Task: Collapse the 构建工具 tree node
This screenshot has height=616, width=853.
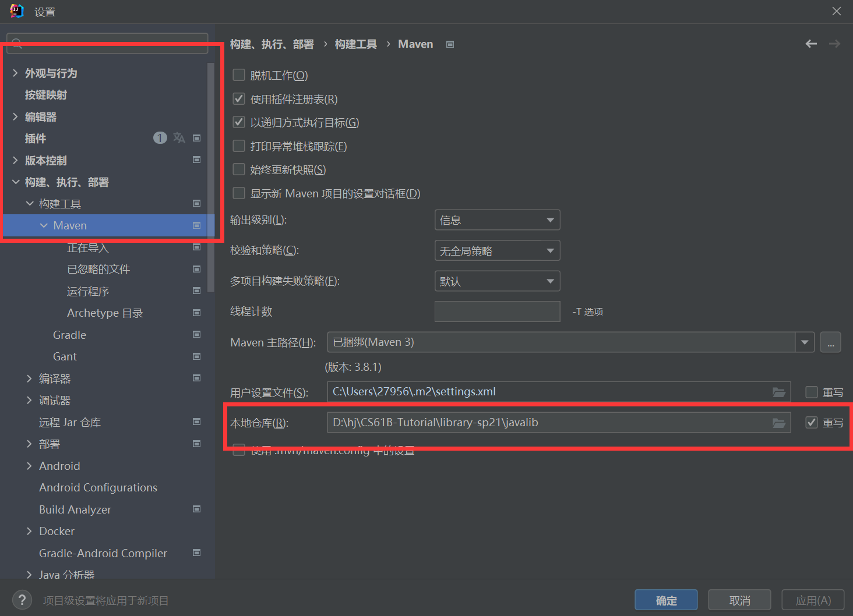Action: [x=30, y=203]
